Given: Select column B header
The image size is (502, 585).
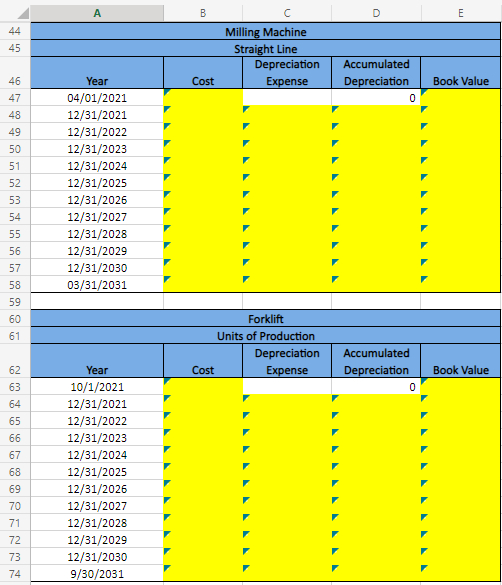Looking at the screenshot, I should click(203, 13).
